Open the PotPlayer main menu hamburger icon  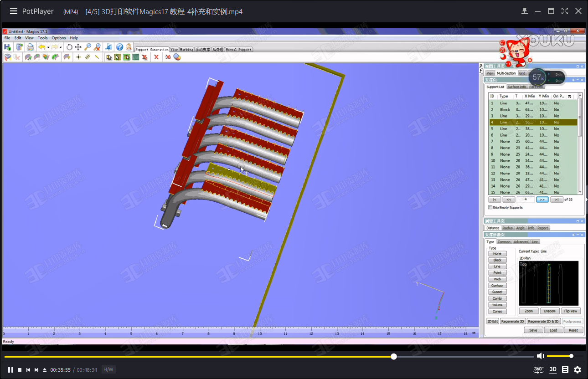click(x=14, y=11)
